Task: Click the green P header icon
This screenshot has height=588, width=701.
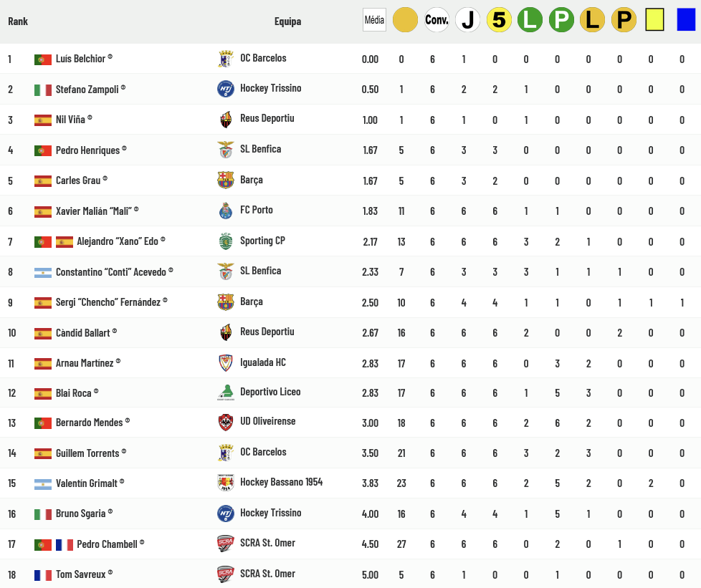Action: [x=561, y=20]
